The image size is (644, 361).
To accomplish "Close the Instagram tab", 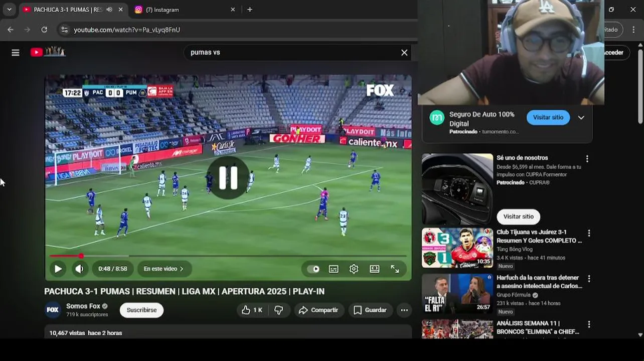I will point(233,10).
